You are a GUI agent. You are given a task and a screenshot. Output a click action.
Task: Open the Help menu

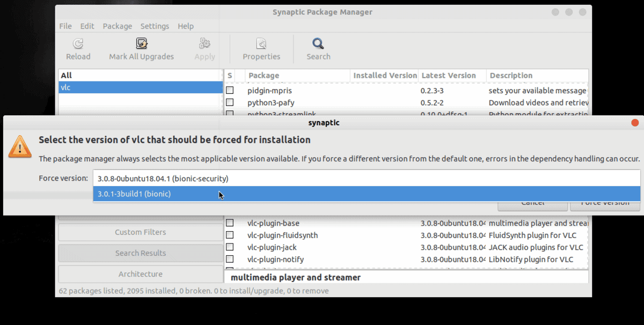186,26
